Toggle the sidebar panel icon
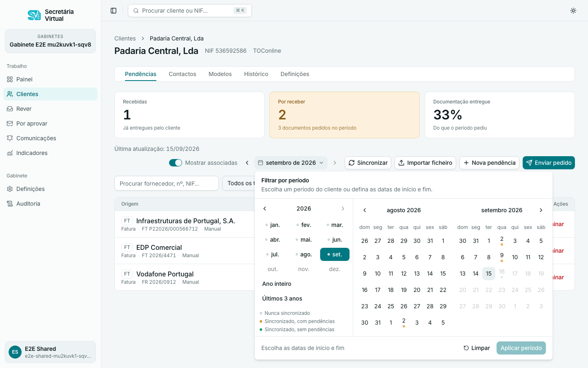Viewport: 588px width, 368px height. [x=114, y=11]
